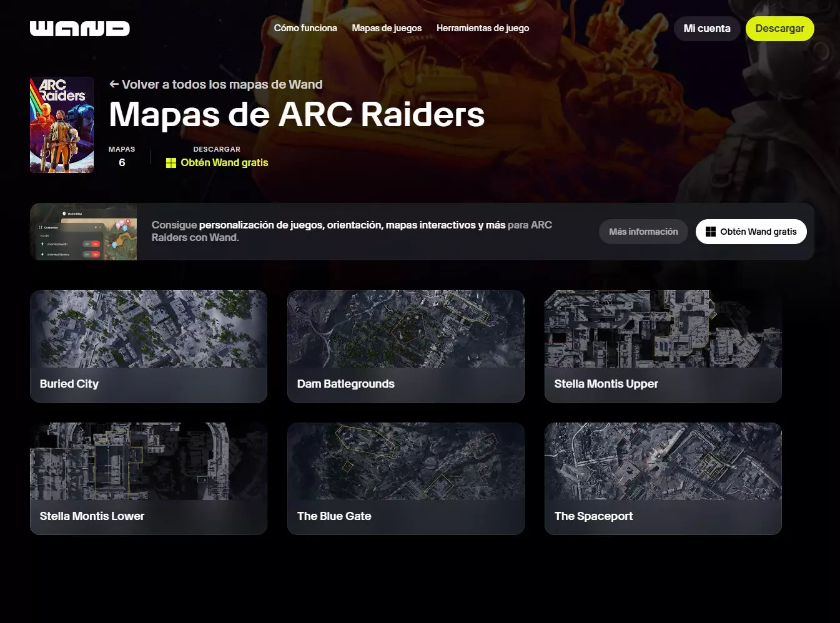Open Mi cuenta account button

pos(707,29)
